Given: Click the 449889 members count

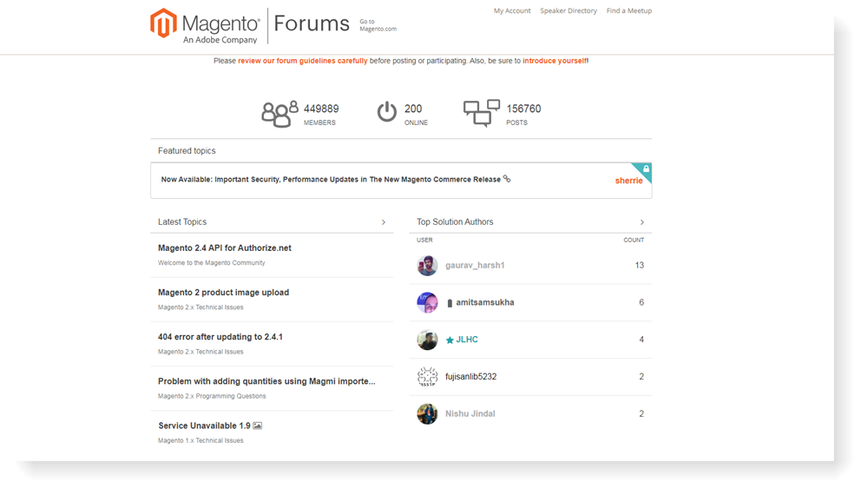Looking at the screenshot, I should 321,109.
